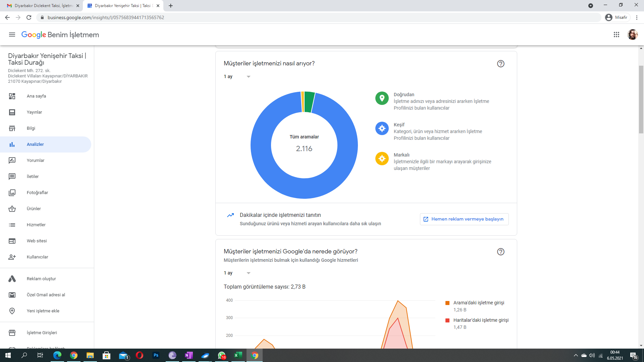This screenshot has width=644, height=362.
Task: Click the İletiler messages icon
Action: tap(12, 177)
